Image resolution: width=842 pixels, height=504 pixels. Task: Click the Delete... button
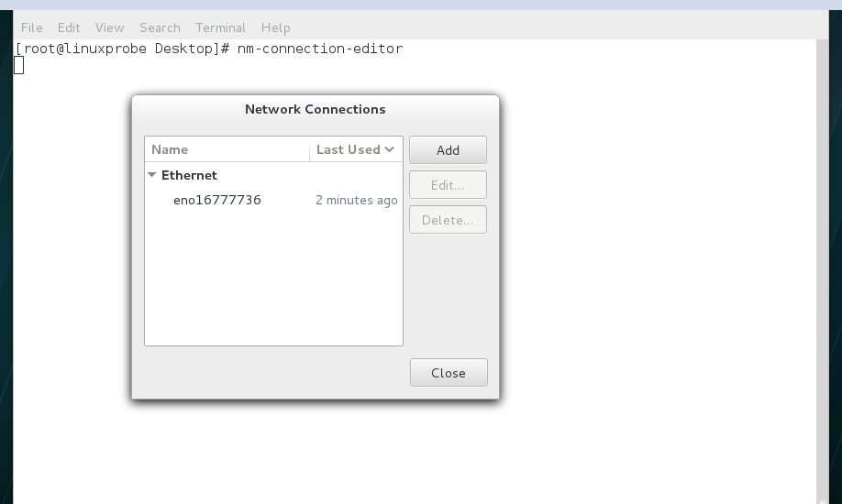pos(448,220)
